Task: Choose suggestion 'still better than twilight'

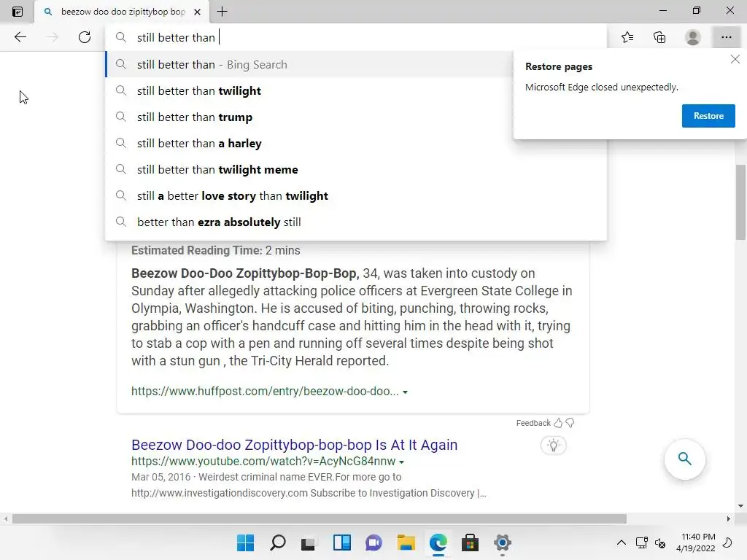Action: click(356, 90)
